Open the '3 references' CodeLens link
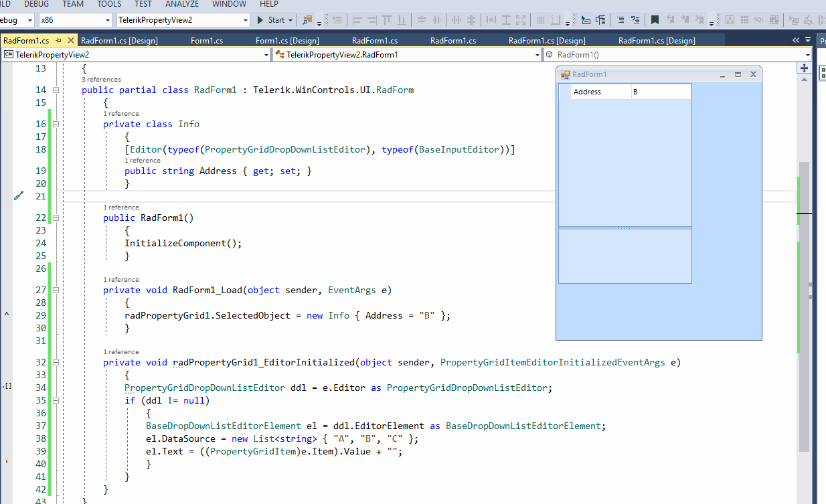This screenshot has width=826, height=504. 101,79
